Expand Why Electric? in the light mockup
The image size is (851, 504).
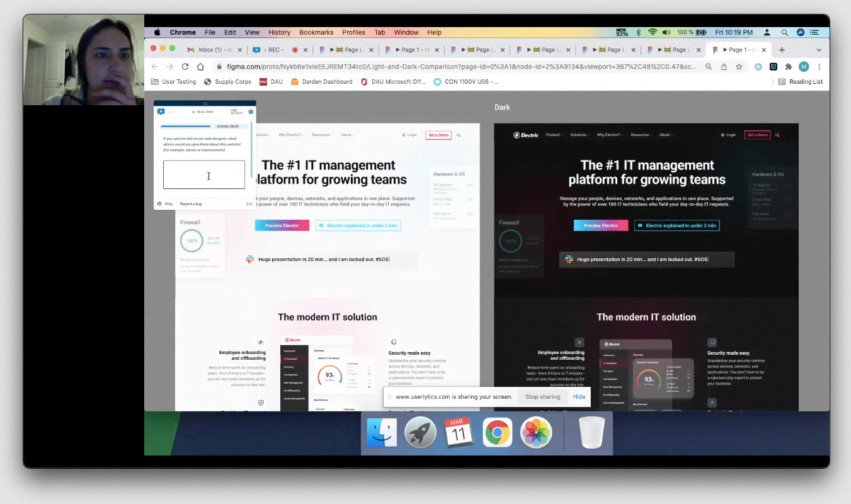[290, 135]
